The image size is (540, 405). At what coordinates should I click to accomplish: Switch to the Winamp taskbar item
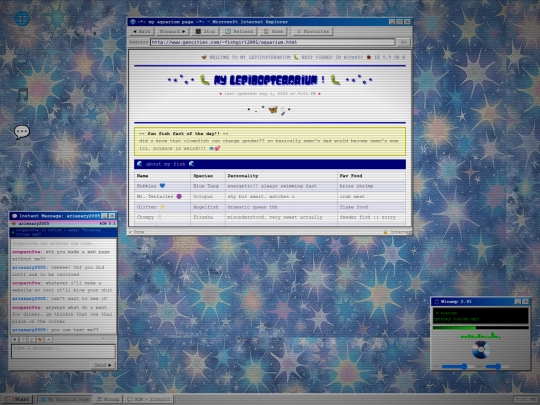click(x=108, y=399)
